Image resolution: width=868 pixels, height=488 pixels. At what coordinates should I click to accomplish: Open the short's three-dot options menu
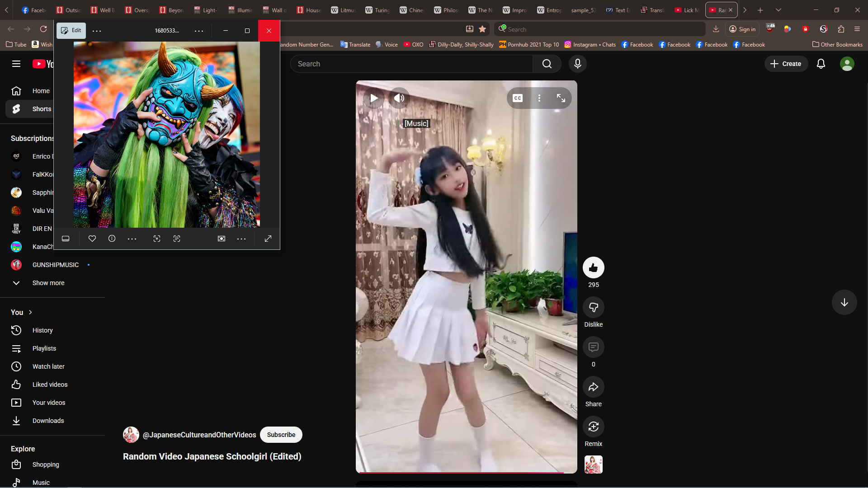click(539, 98)
